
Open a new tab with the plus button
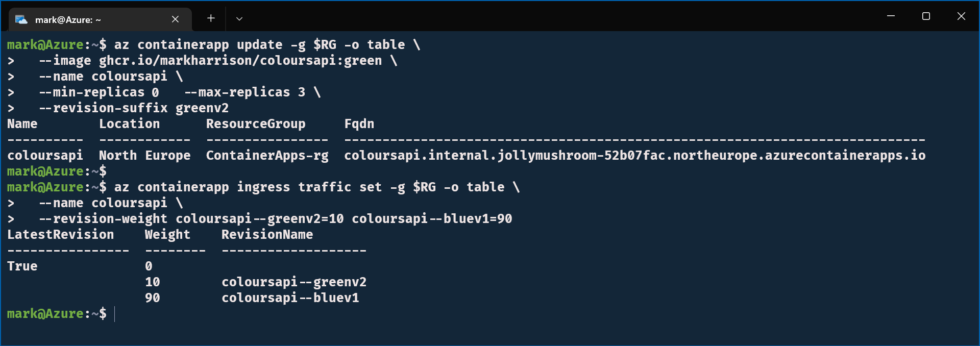tap(211, 19)
